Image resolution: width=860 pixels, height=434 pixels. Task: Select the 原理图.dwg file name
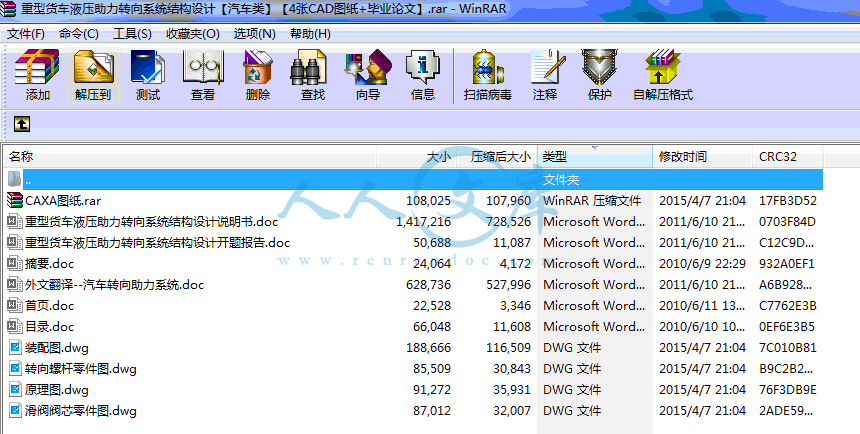56,390
